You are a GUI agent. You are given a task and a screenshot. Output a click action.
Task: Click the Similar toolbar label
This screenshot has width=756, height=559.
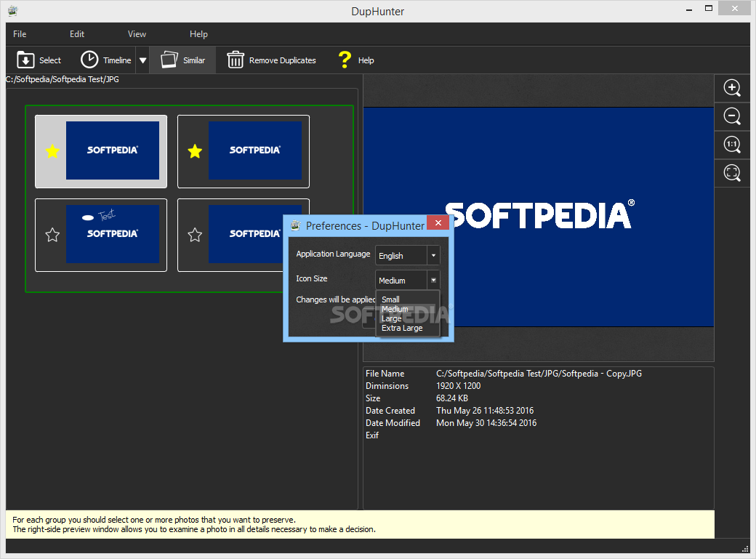point(194,60)
